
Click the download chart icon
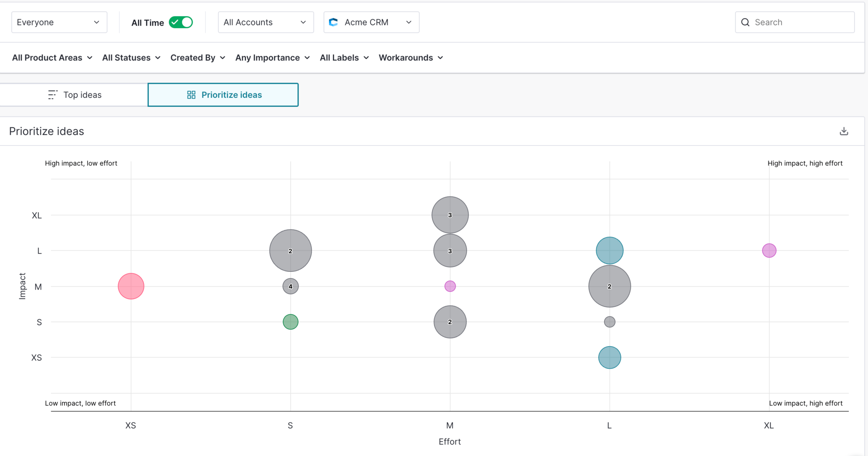point(844,131)
